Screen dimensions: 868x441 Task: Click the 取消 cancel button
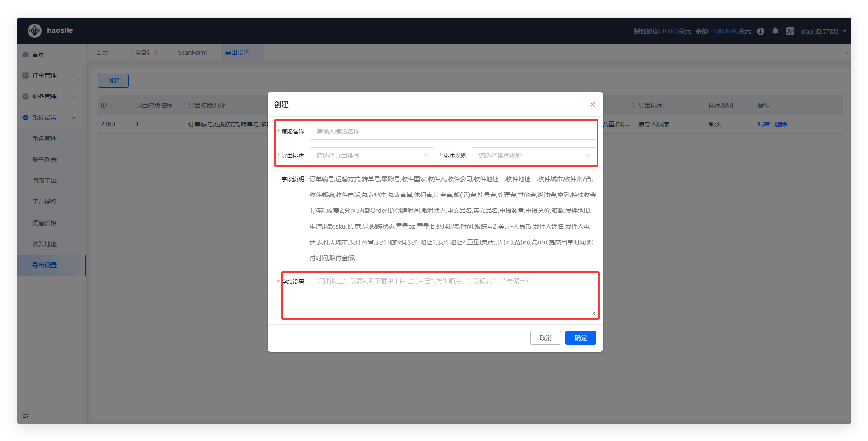pos(545,338)
